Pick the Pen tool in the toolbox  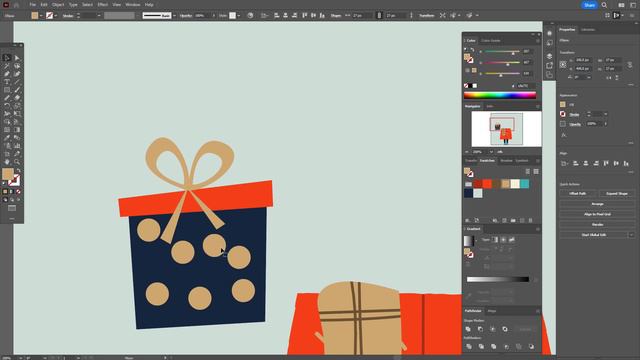[x=7, y=74]
